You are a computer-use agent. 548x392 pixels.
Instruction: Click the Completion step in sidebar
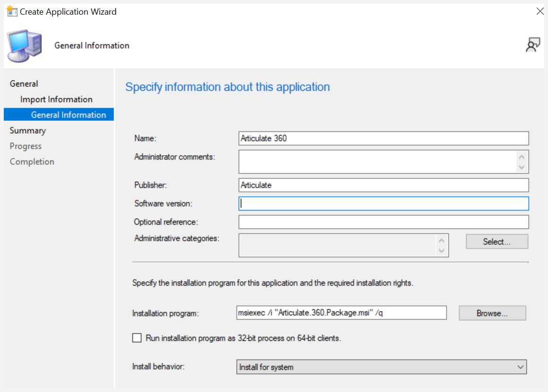[x=32, y=162]
